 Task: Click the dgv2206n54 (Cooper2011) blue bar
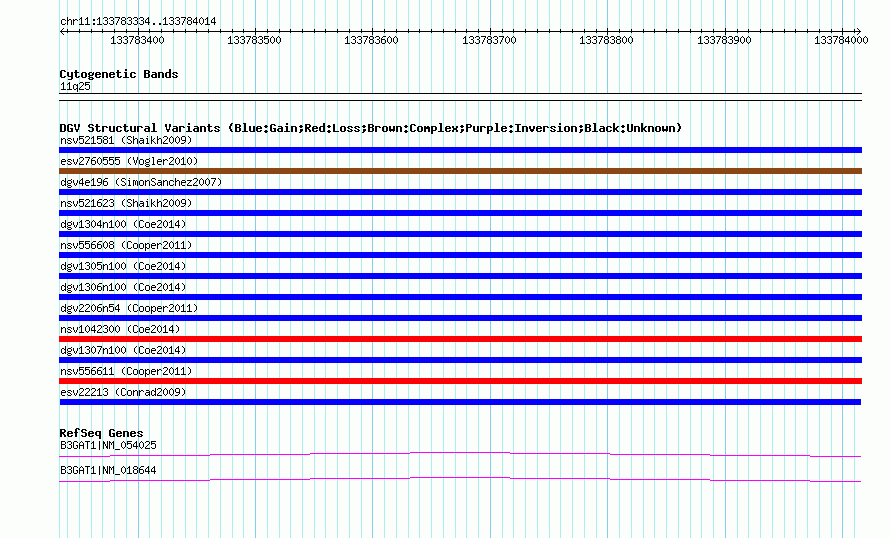coord(460,318)
